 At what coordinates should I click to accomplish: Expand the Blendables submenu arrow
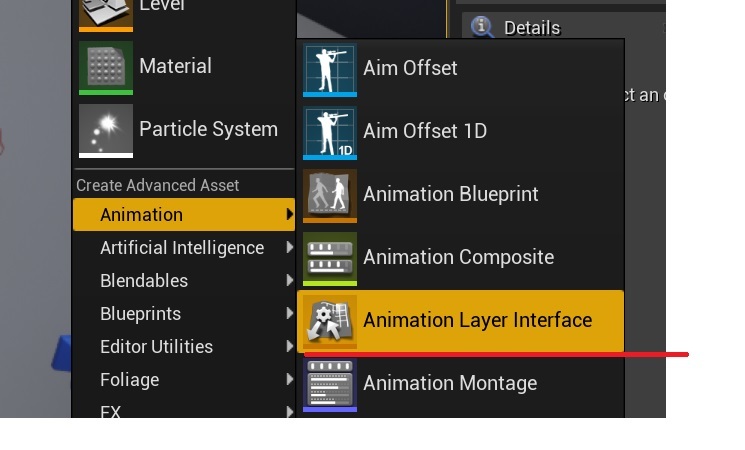click(x=289, y=280)
